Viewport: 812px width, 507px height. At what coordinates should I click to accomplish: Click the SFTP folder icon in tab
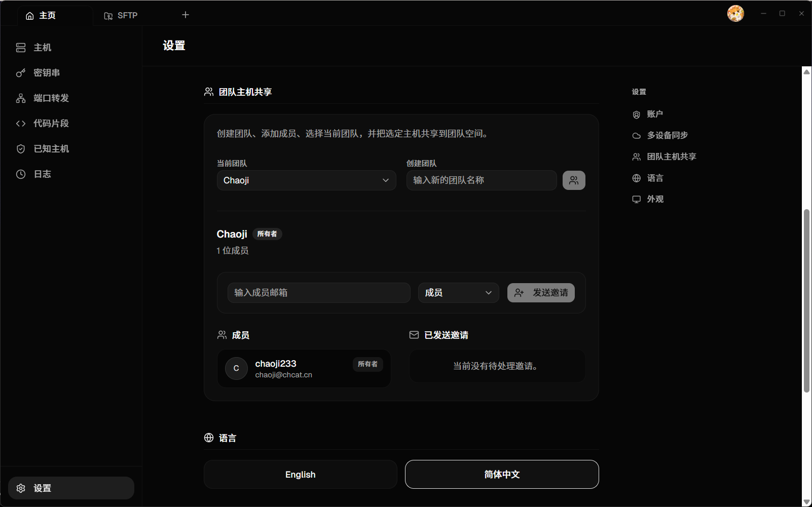(108, 16)
